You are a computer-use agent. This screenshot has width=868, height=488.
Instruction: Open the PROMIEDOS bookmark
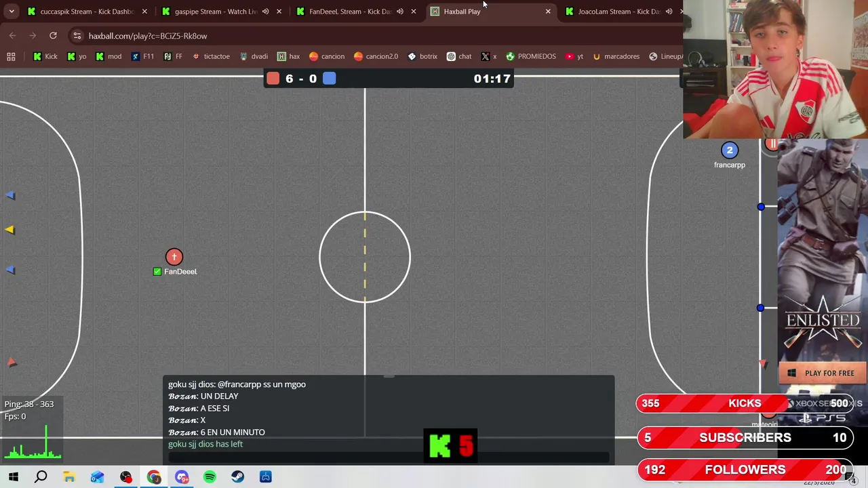530,56
